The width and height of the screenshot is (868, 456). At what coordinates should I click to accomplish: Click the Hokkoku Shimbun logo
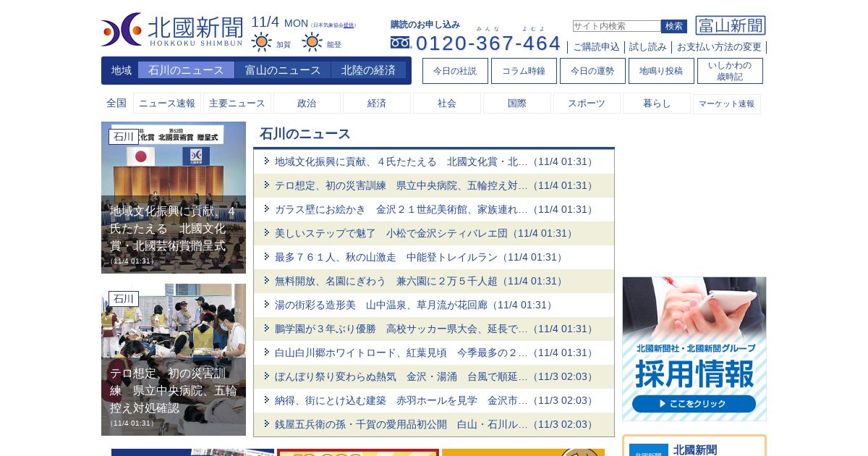172,30
